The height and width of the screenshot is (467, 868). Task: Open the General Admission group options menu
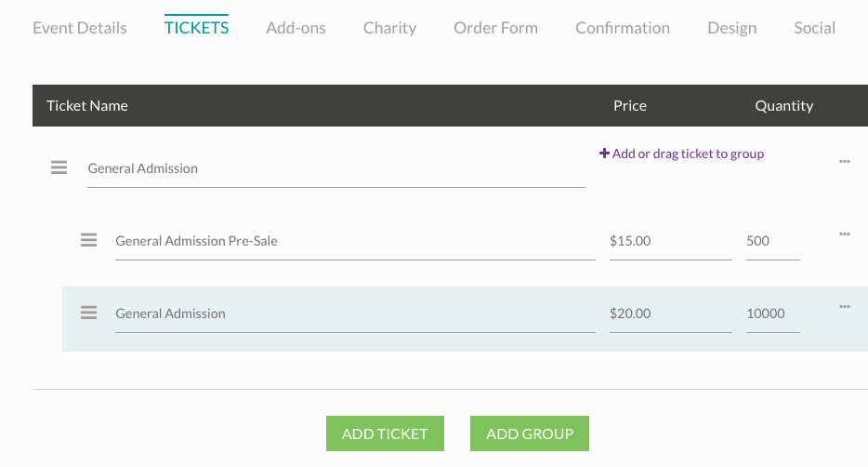click(x=845, y=161)
